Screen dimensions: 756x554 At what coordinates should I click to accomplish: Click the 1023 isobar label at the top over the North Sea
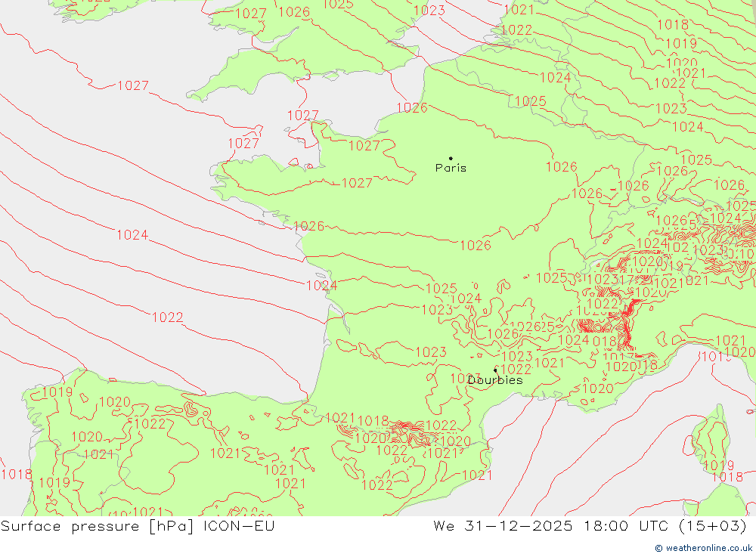(x=429, y=10)
